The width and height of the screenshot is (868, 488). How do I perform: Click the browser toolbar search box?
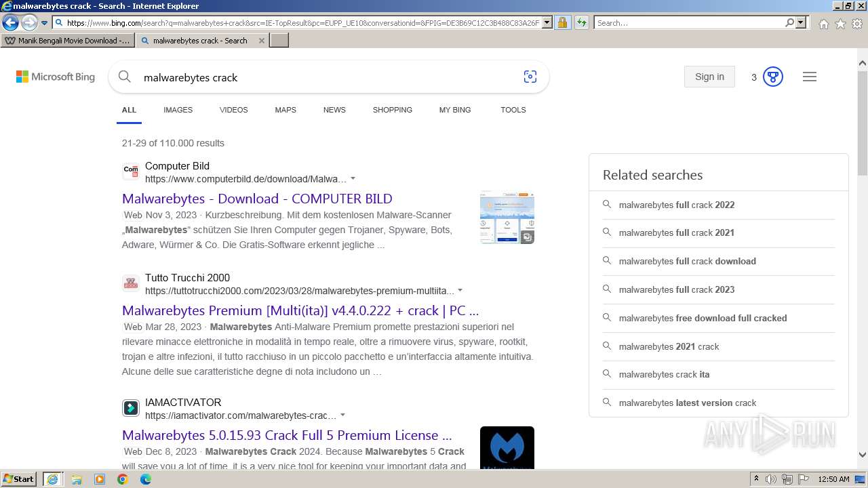pyautogui.click(x=689, y=23)
